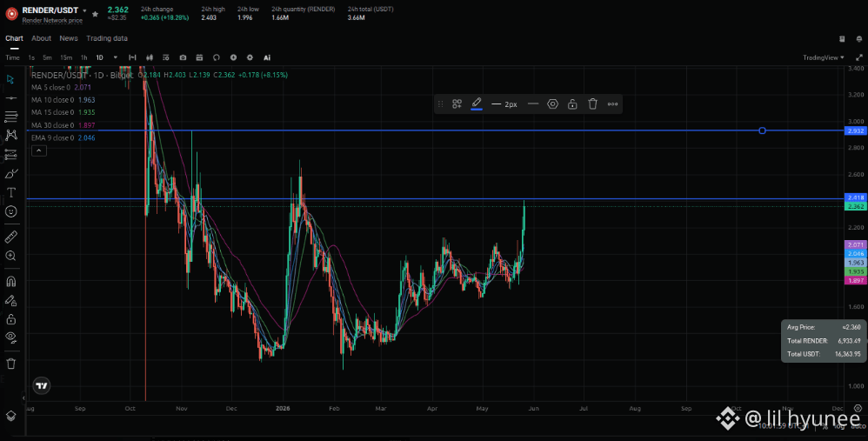This screenshot has width=868, height=441.
Task: Collapse the indicator legend with the caret
Action: pos(39,150)
